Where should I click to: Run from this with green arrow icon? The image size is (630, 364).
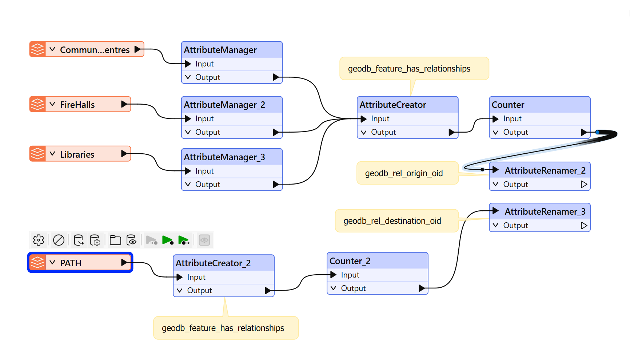184,240
